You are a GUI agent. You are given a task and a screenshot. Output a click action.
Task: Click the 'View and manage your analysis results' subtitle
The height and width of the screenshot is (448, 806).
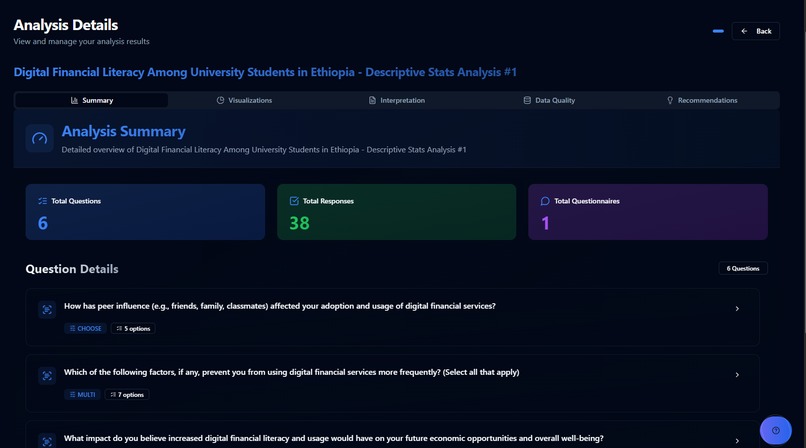click(81, 42)
